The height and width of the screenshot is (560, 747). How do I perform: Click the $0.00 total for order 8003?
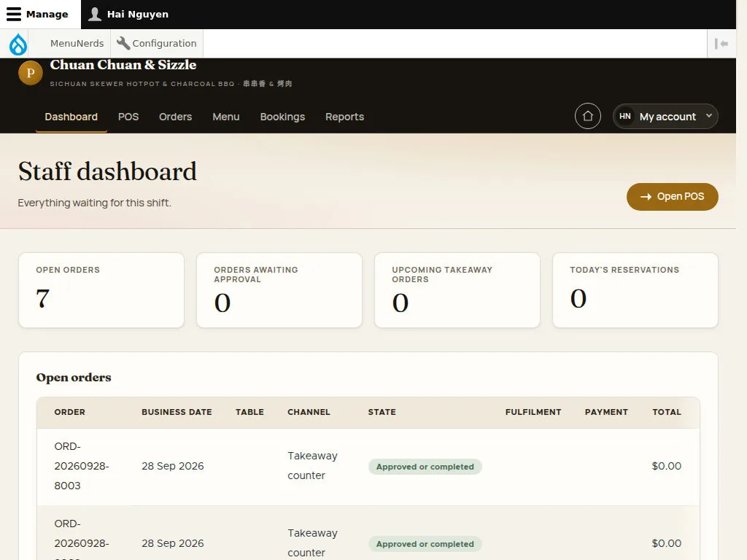pos(667,466)
